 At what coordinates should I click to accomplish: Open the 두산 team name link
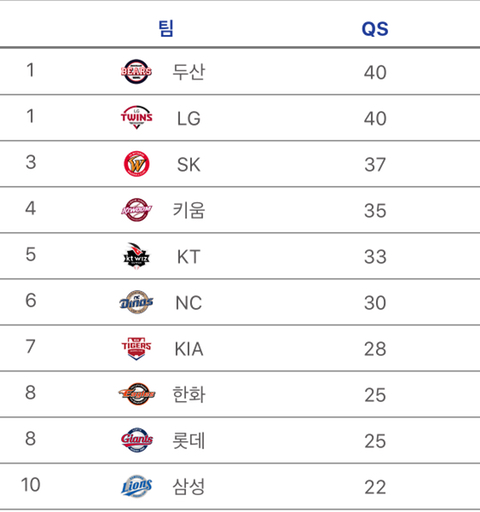[189, 72]
